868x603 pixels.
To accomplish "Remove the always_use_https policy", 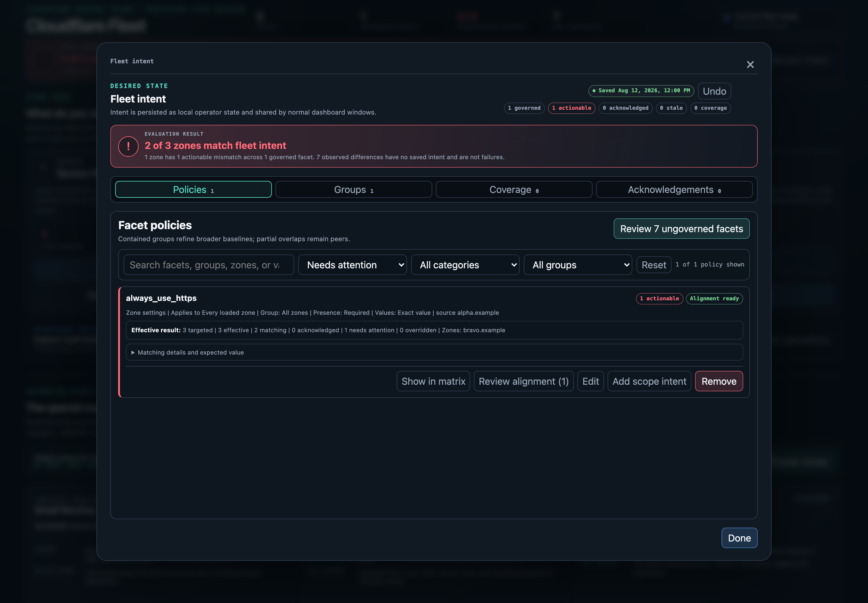I will 719,381.
